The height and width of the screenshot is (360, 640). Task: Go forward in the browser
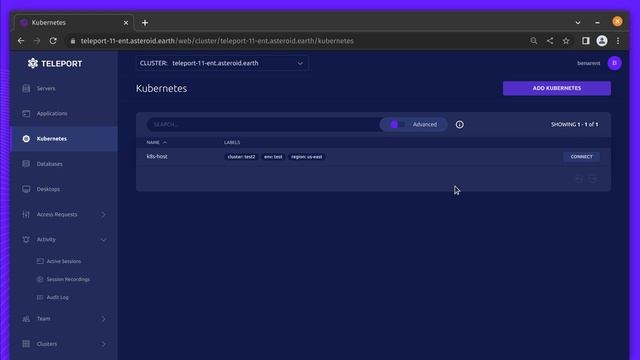coord(37,41)
